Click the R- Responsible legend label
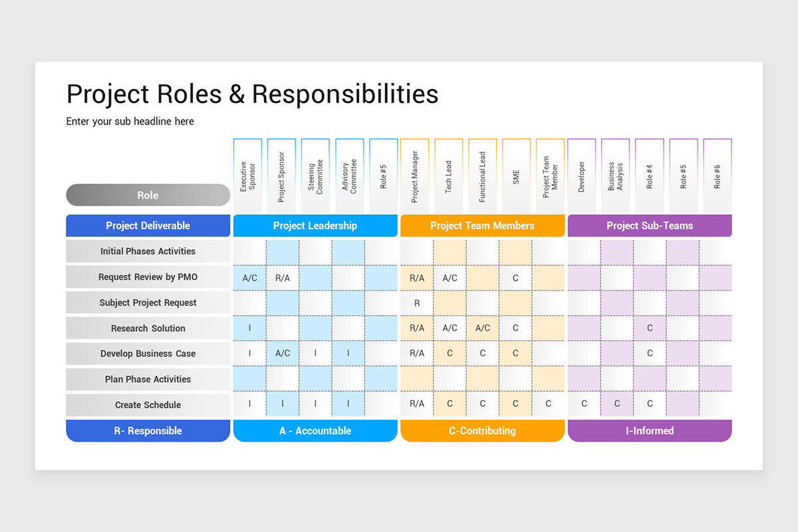The height and width of the screenshot is (532, 798). tap(148, 431)
